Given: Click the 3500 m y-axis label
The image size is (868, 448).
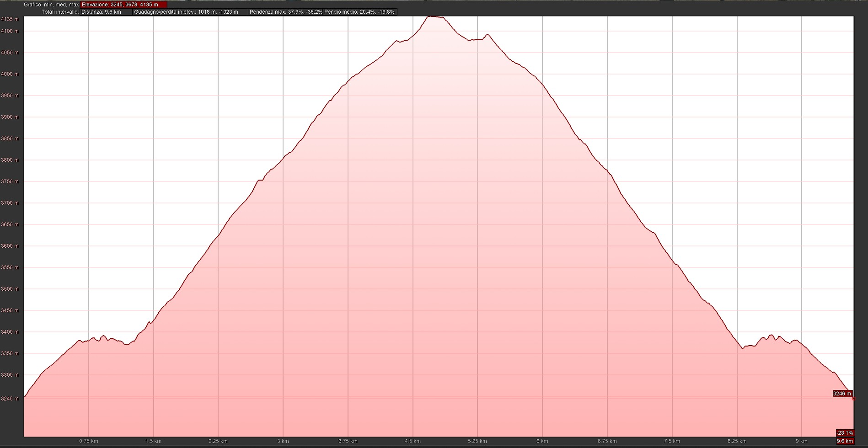Looking at the screenshot, I should [10, 289].
